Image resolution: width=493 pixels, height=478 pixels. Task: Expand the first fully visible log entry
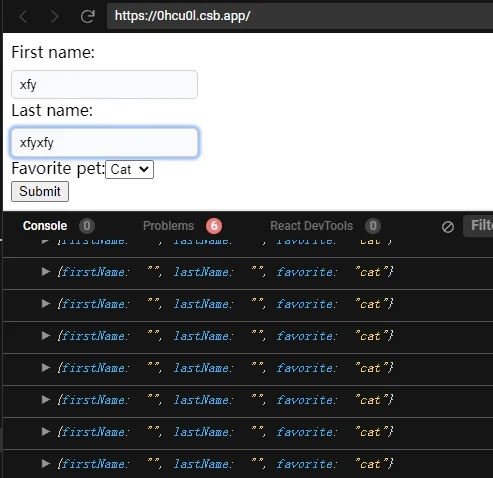tap(46, 272)
